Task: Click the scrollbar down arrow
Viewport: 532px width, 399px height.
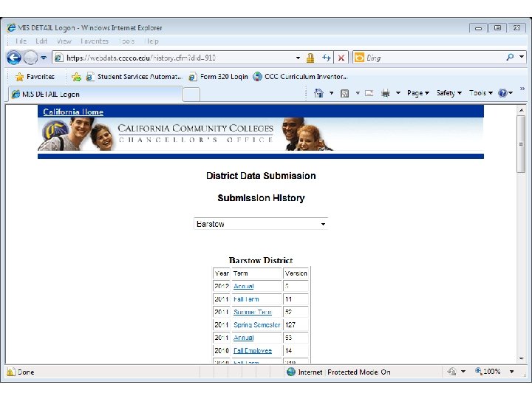Action: point(521,358)
